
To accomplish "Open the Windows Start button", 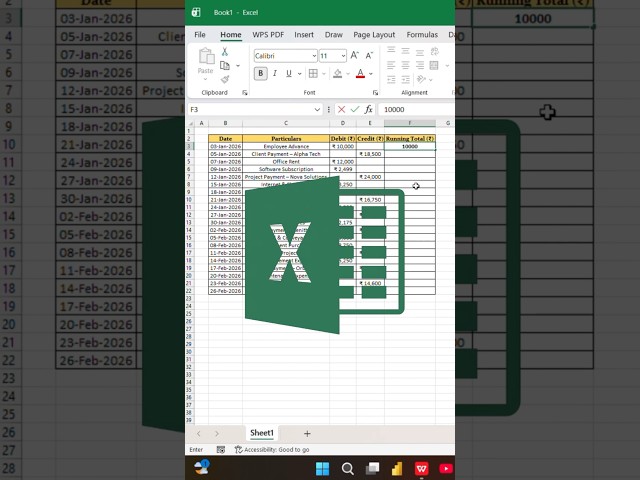I will tap(322, 469).
